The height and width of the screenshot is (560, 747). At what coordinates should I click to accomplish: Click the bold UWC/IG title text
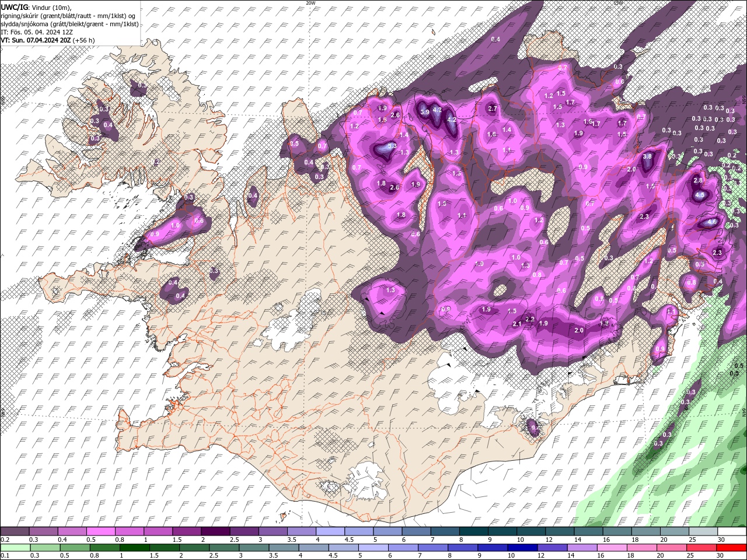coord(15,6)
